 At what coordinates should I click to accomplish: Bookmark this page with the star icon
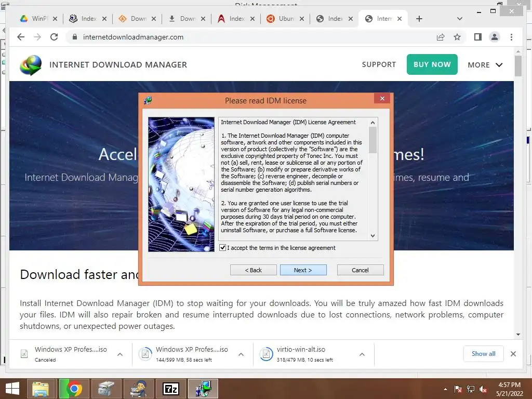pos(457,37)
